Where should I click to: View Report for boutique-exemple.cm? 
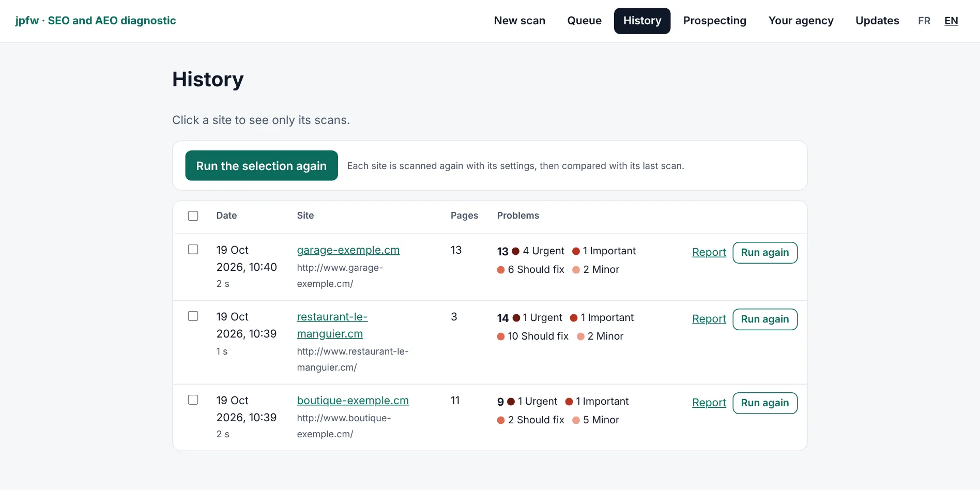(709, 403)
